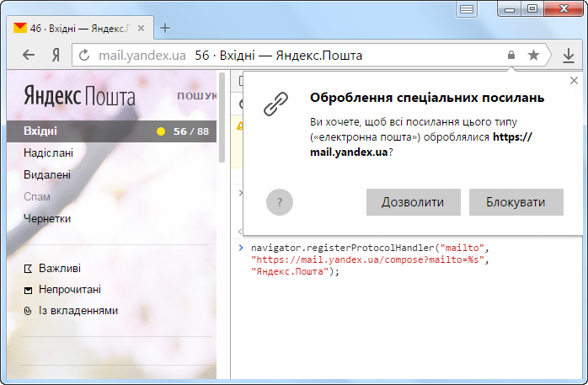Open Yandex home via the Я icon
Viewport: 588px width, 385px height.
(56, 56)
